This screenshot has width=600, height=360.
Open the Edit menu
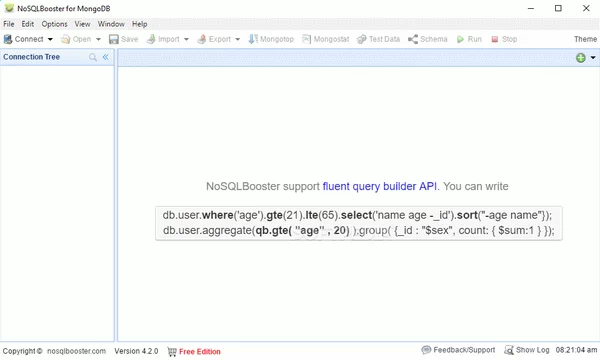pyautogui.click(x=28, y=24)
